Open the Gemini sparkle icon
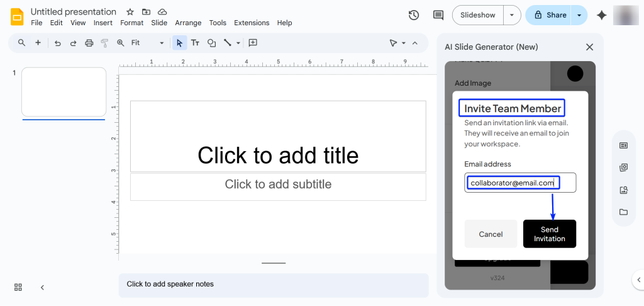 (x=601, y=15)
